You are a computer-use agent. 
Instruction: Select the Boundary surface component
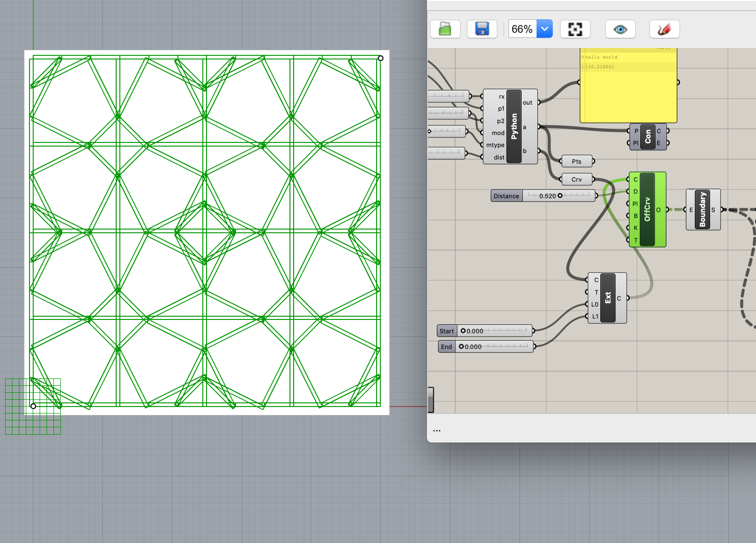click(703, 210)
